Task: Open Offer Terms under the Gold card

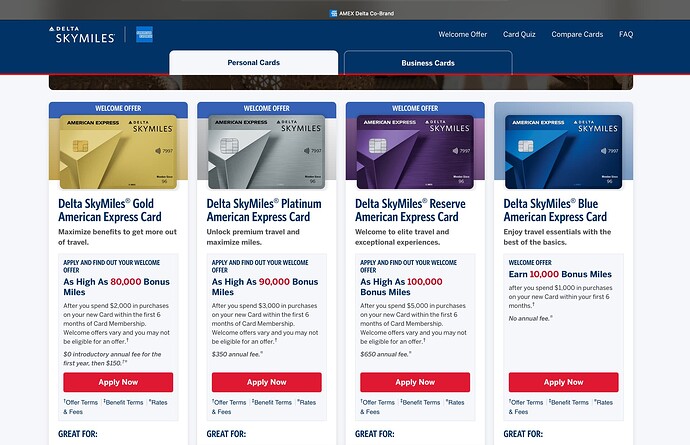Action: [81, 402]
